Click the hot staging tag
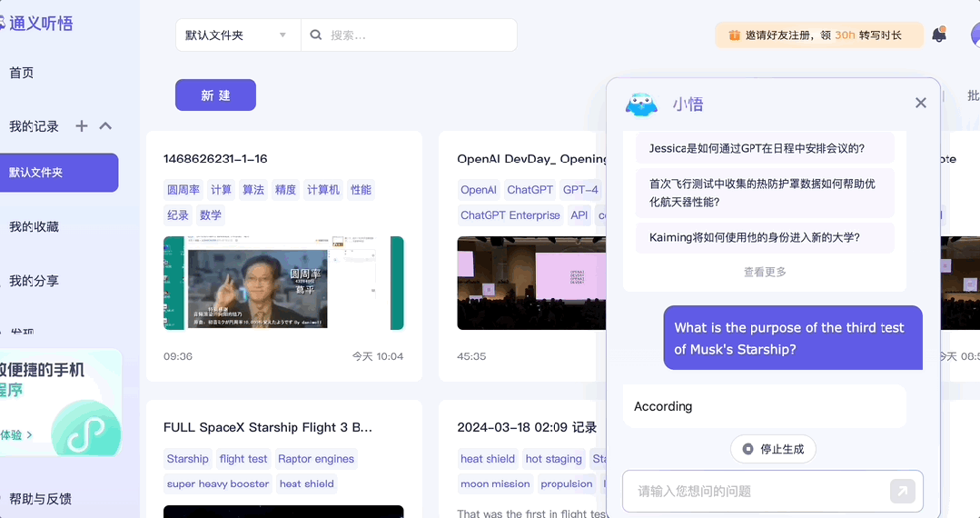 pos(553,459)
